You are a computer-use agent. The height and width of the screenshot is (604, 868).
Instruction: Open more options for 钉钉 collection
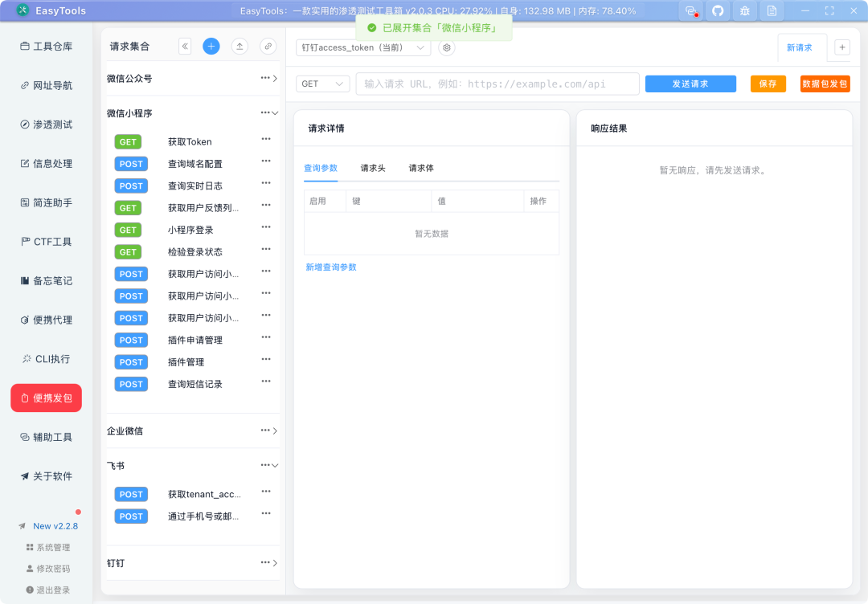click(265, 562)
